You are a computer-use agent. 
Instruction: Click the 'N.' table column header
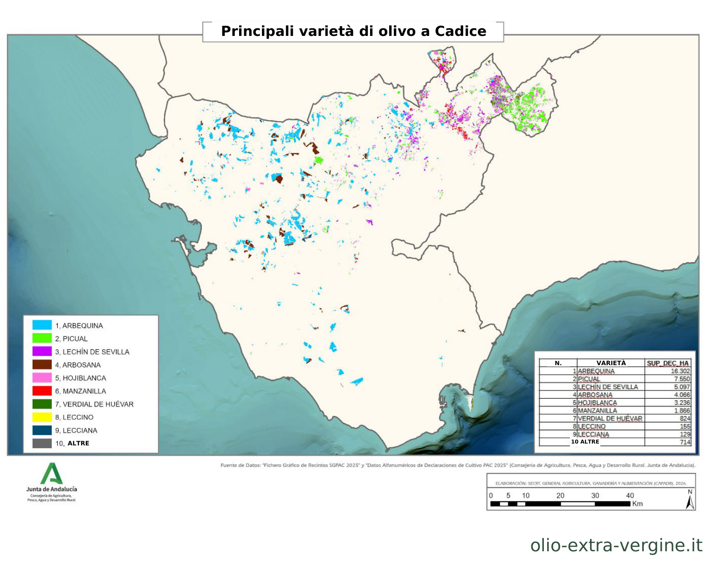coord(558,363)
